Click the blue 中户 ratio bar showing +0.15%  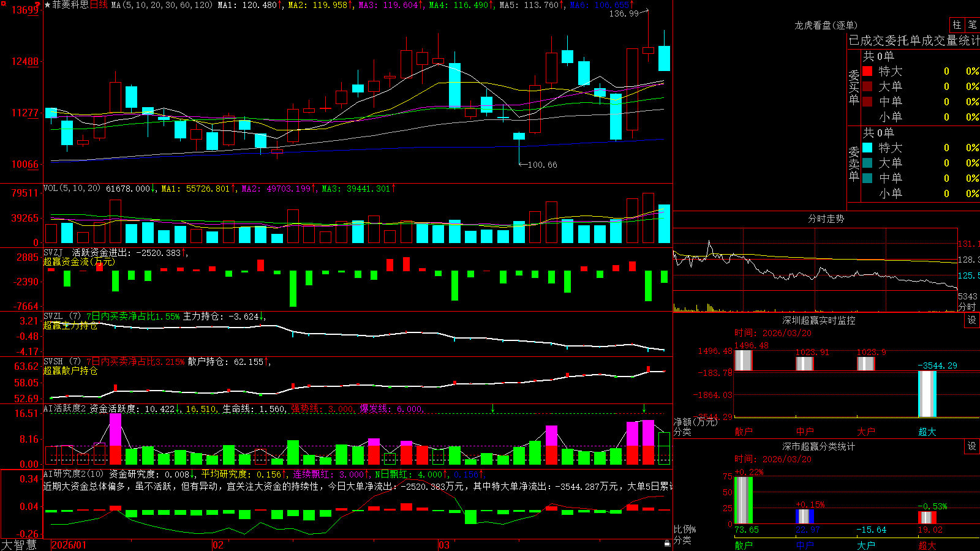click(805, 516)
